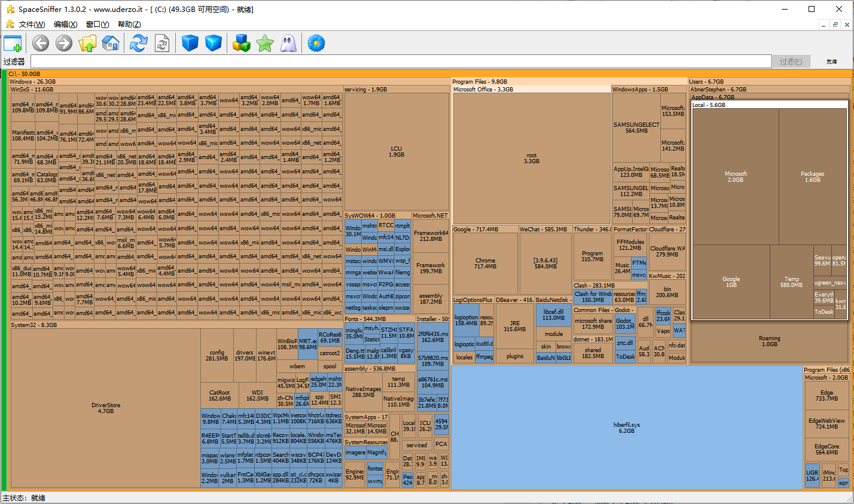Click the Program Files - 9.8GB header
Viewport: 854px width, 504px height.
569,81
